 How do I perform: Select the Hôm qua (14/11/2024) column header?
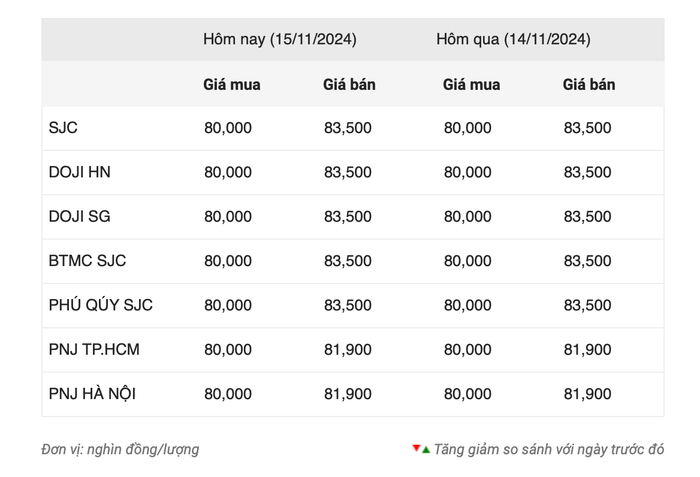pyautogui.click(x=513, y=39)
